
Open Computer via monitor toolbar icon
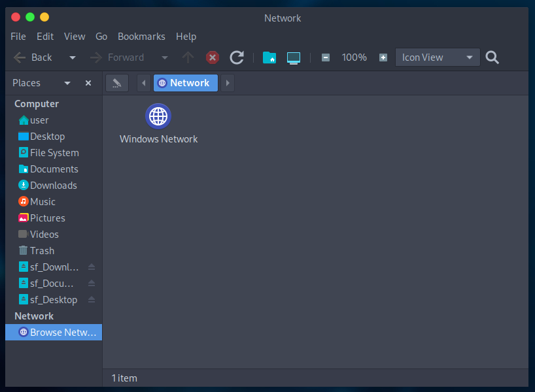(294, 57)
